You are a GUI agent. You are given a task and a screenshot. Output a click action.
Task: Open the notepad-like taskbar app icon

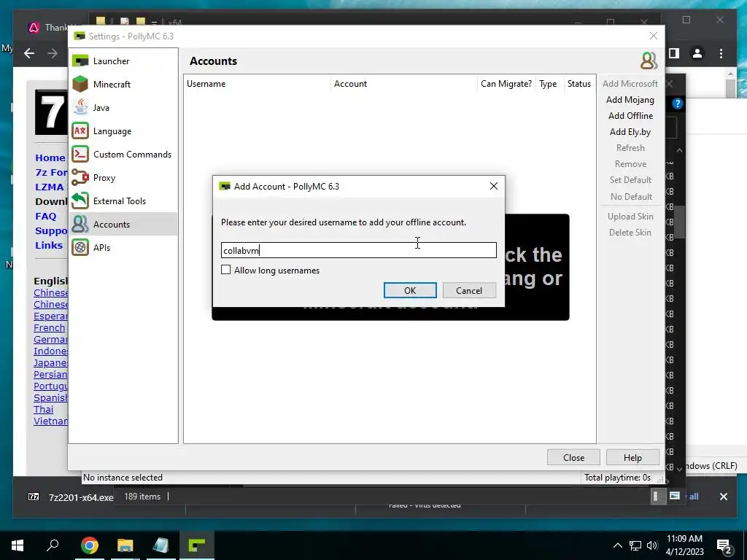[x=161, y=545]
